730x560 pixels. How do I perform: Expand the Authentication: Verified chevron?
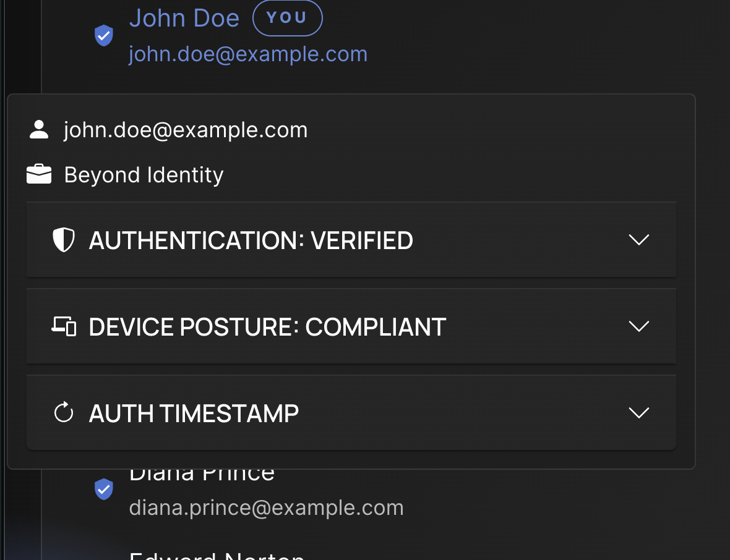pyautogui.click(x=638, y=240)
